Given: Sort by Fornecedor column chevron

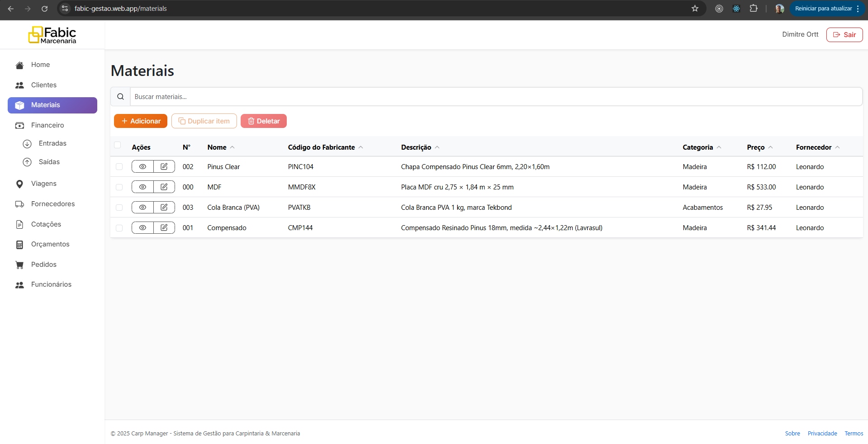Looking at the screenshot, I should (x=838, y=147).
